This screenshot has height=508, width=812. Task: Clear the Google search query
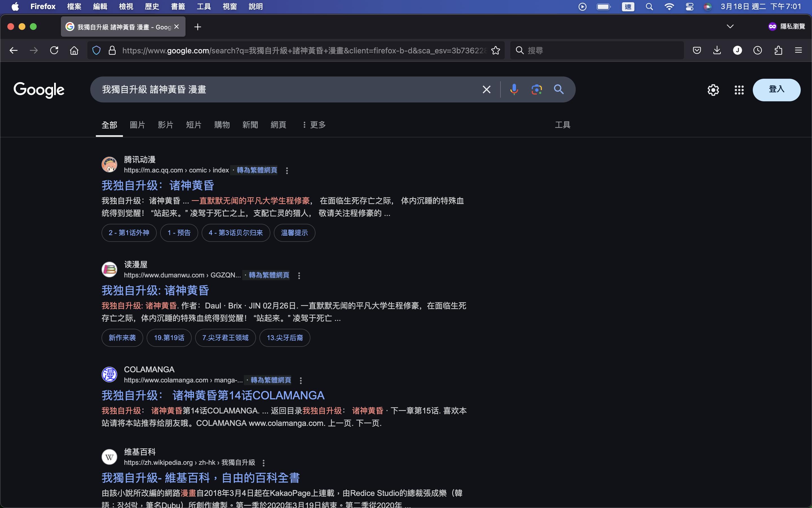(x=487, y=89)
